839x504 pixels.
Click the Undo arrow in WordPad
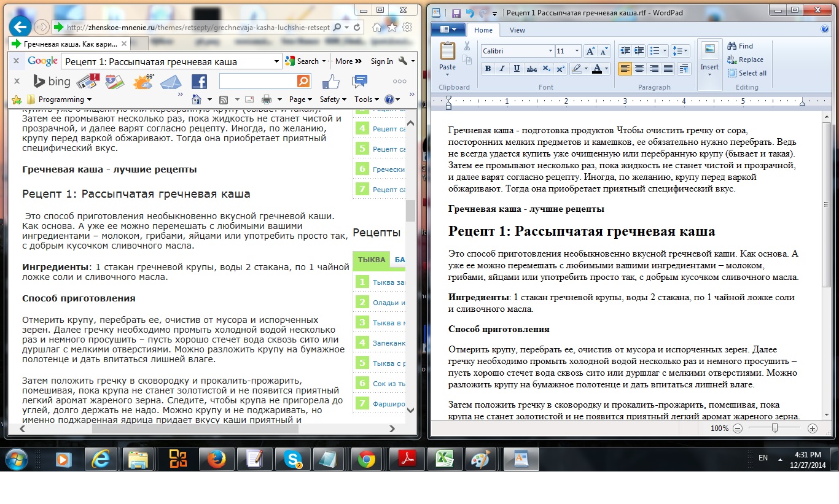click(x=470, y=12)
